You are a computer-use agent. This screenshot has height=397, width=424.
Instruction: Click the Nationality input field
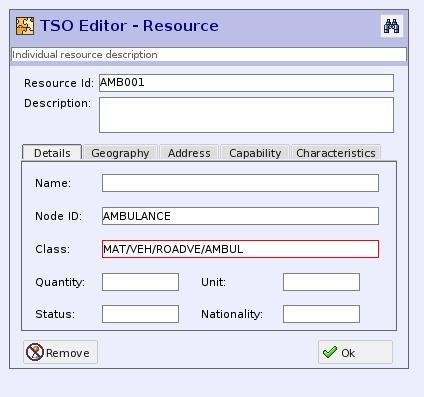tap(321, 314)
